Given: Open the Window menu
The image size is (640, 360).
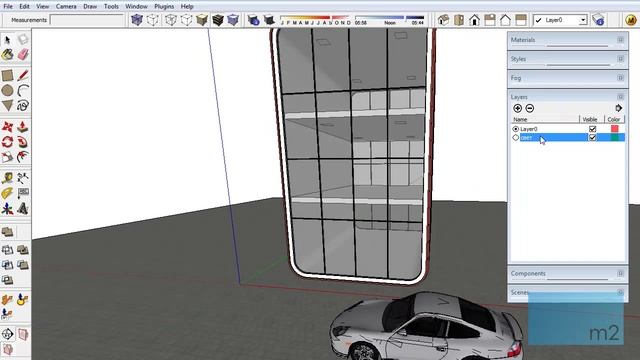Looking at the screenshot, I should pyautogui.click(x=136, y=7).
